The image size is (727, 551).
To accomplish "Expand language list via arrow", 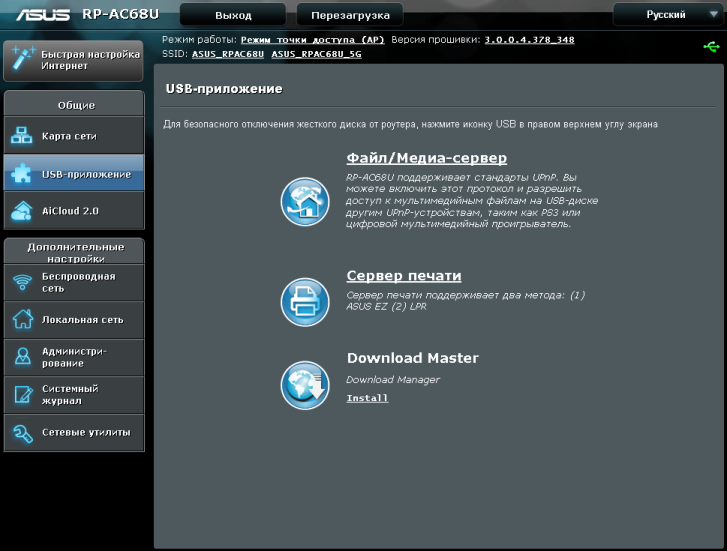I will coord(714,14).
